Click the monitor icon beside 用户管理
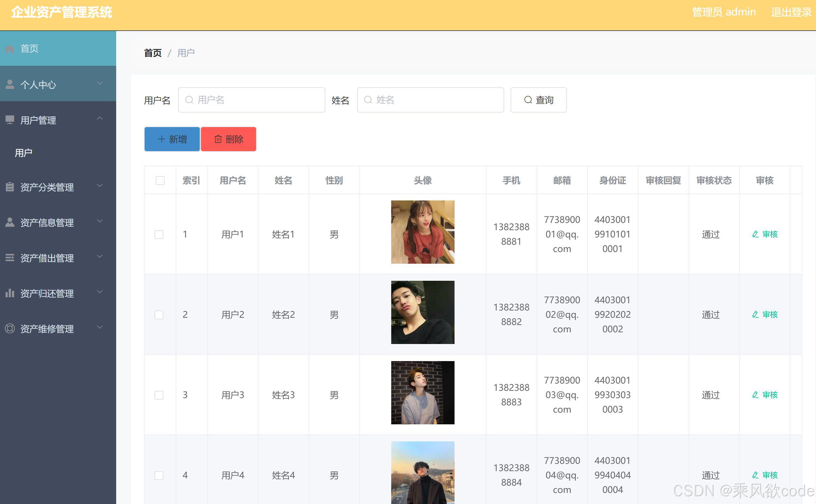 click(x=10, y=120)
